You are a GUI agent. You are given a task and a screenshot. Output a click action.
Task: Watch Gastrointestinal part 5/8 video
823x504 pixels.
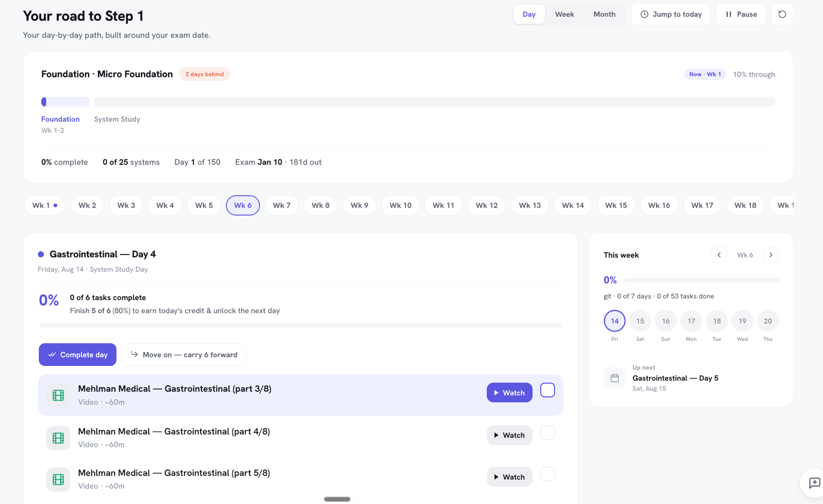click(509, 477)
